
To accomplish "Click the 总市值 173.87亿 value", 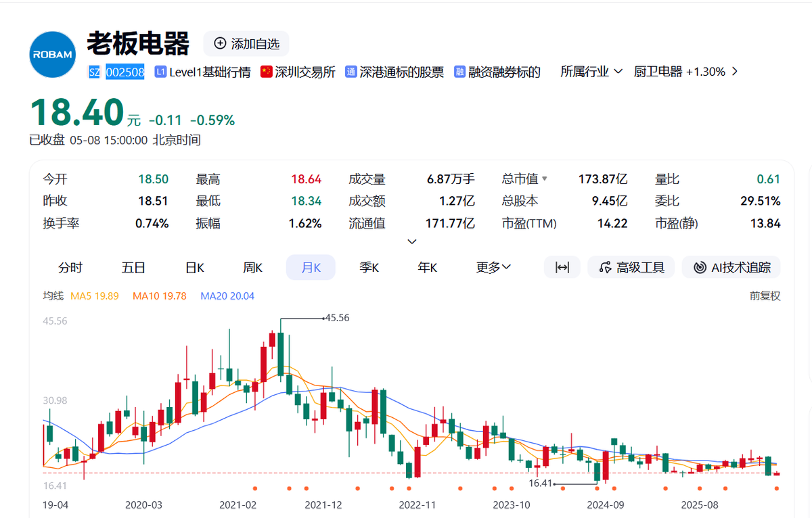I will pyautogui.click(x=603, y=179).
